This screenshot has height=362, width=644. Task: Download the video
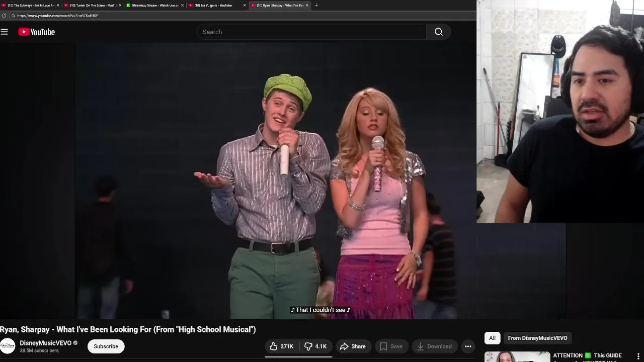[x=434, y=346]
